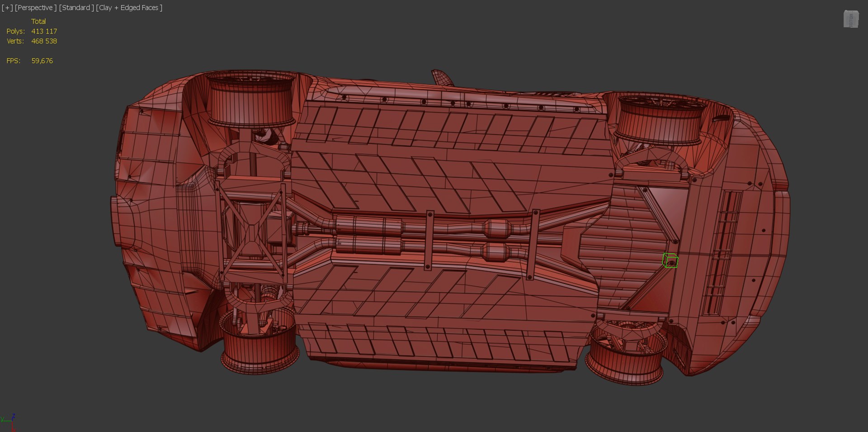
Task: Click the Polys: label
Action: pos(15,31)
